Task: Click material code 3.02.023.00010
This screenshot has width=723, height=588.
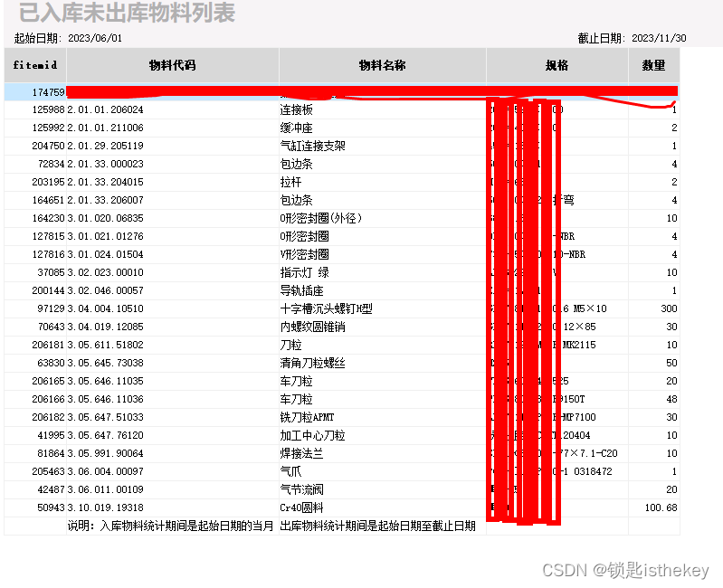Action: coord(105,272)
